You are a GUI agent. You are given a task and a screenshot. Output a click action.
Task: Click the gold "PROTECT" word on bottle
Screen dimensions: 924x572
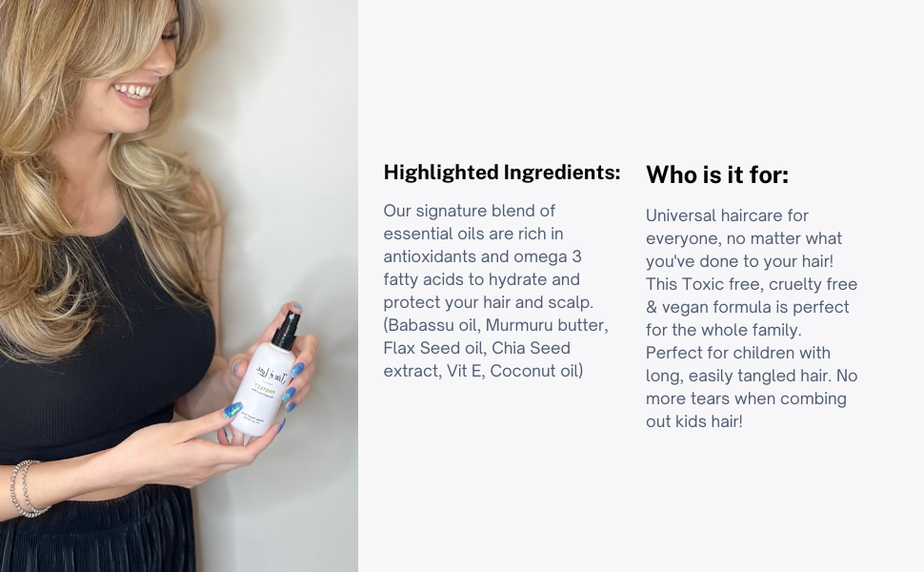(268, 386)
